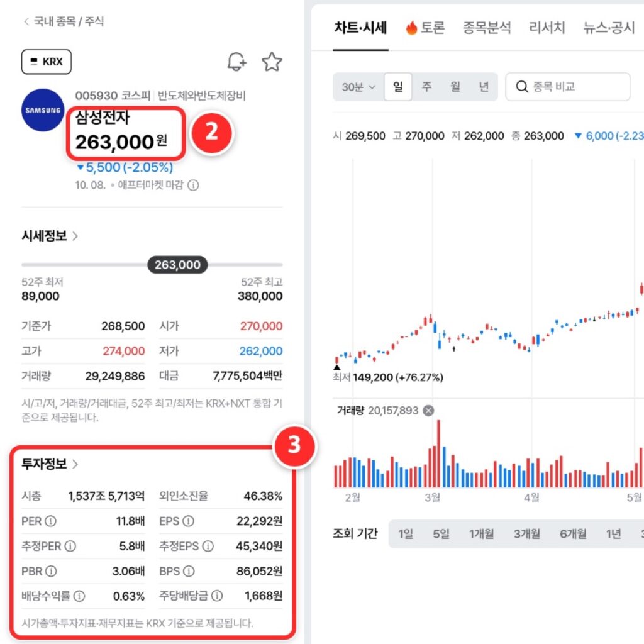Set the view period to 5일

click(441, 534)
